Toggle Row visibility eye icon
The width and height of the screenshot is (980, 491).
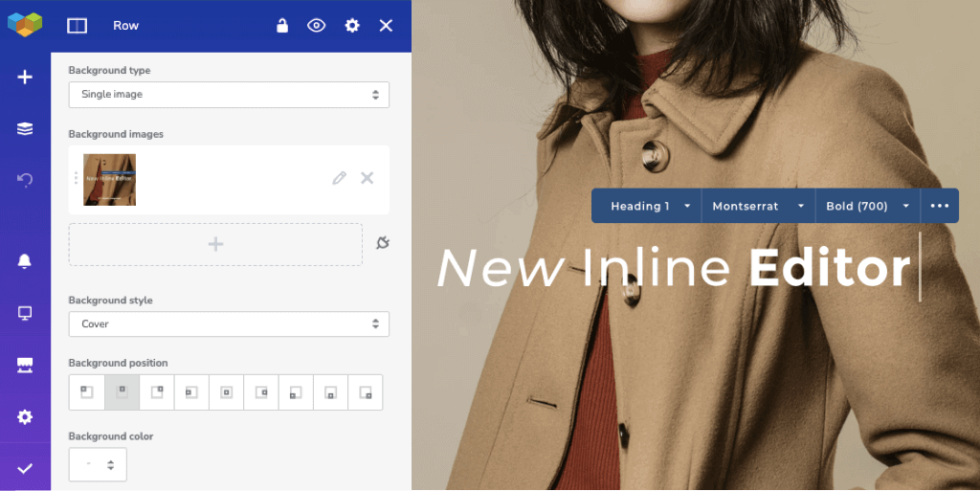(x=316, y=26)
